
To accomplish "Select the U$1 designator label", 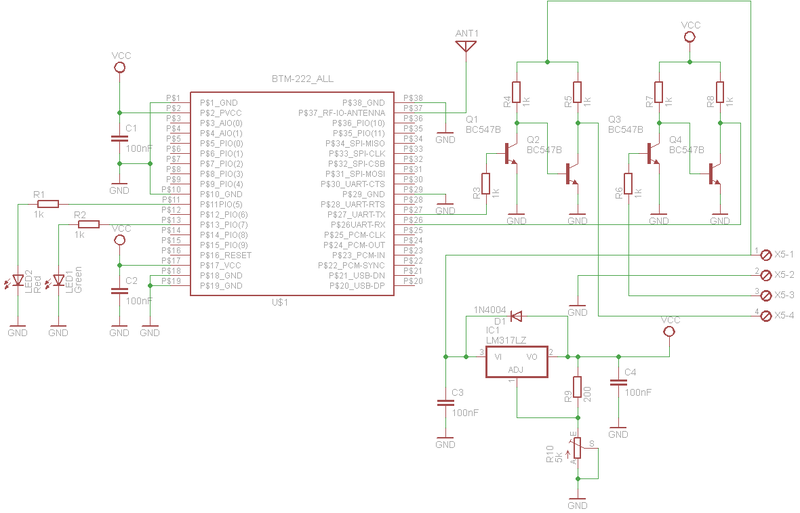I will (280, 302).
